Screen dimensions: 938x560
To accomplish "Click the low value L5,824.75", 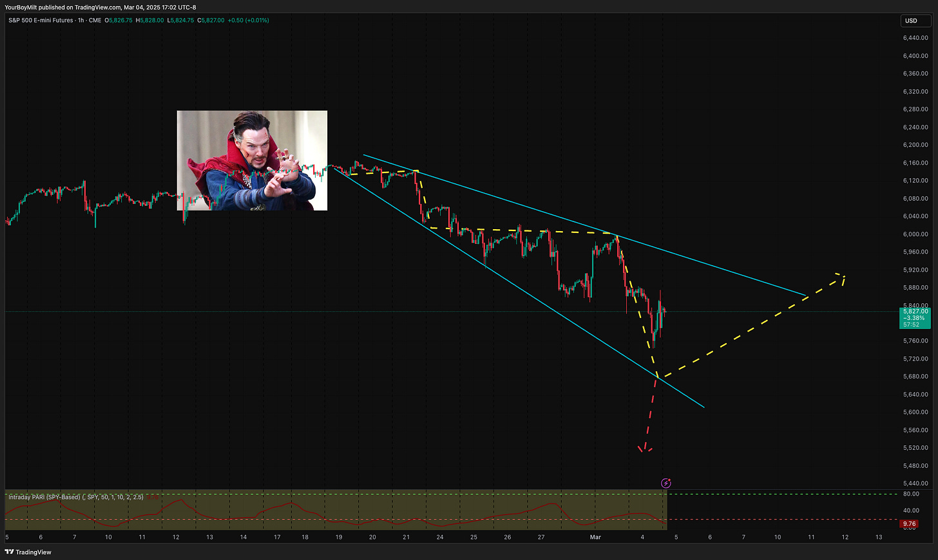I will click(x=181, y=21).
